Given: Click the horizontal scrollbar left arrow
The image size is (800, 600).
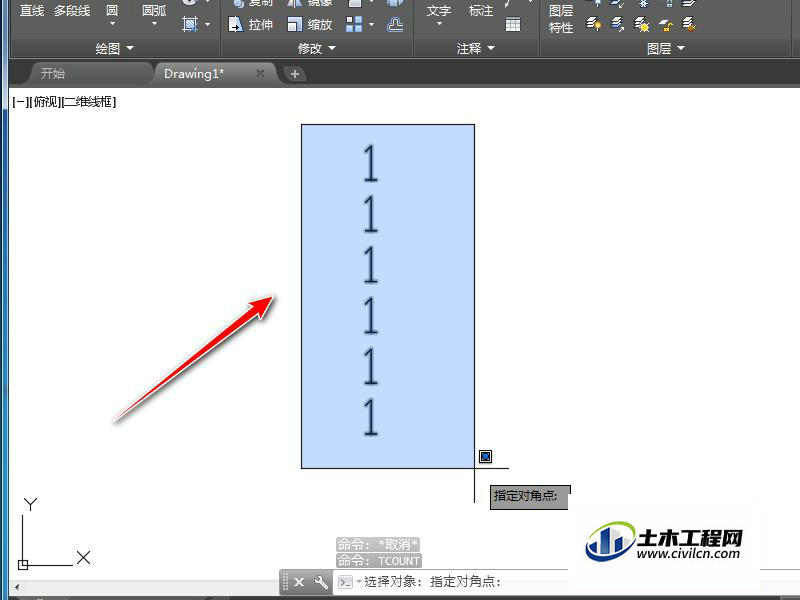Looking at the screenshot, I should (x=17, y=587).
